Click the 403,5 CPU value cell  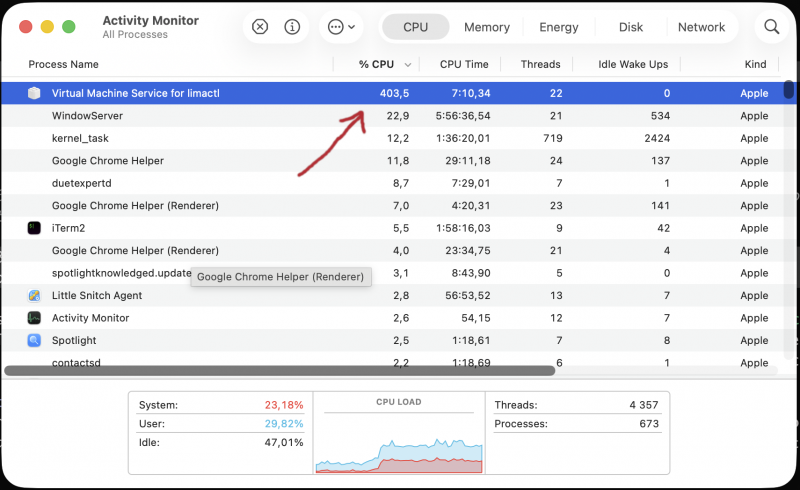(x=394, y=93)
